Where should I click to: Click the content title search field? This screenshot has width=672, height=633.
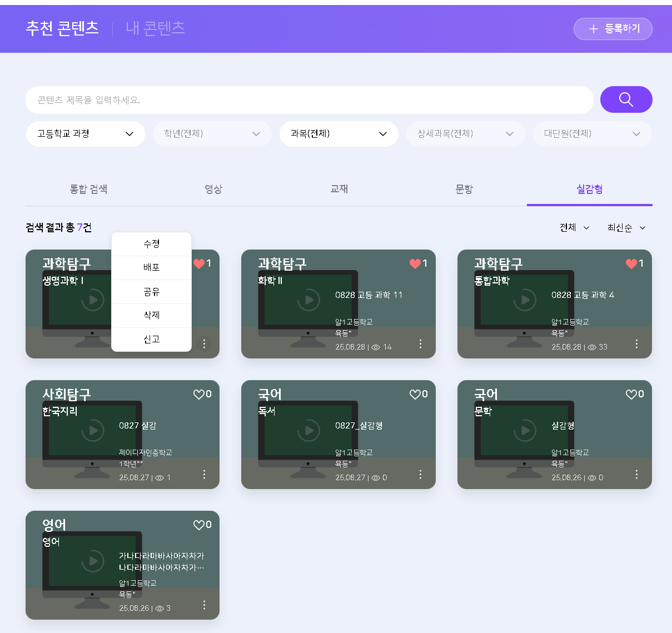pos(309,100)
